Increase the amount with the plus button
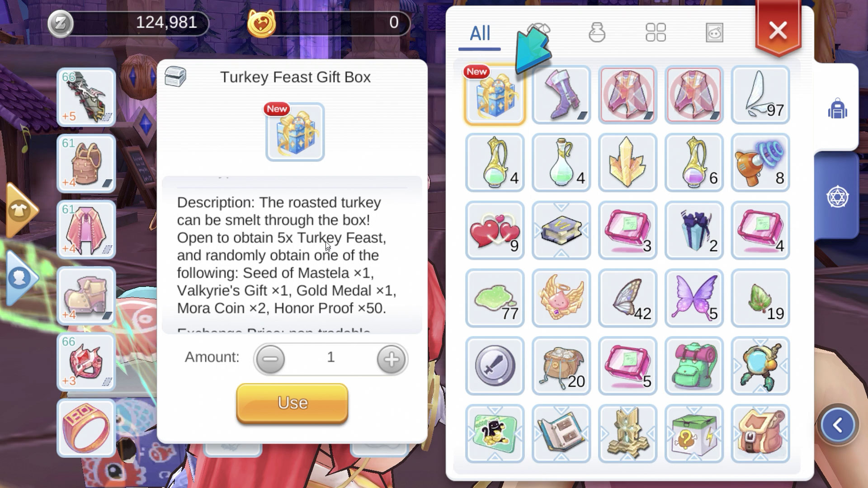The image size is (868, 488). click(x=392, y=359)
